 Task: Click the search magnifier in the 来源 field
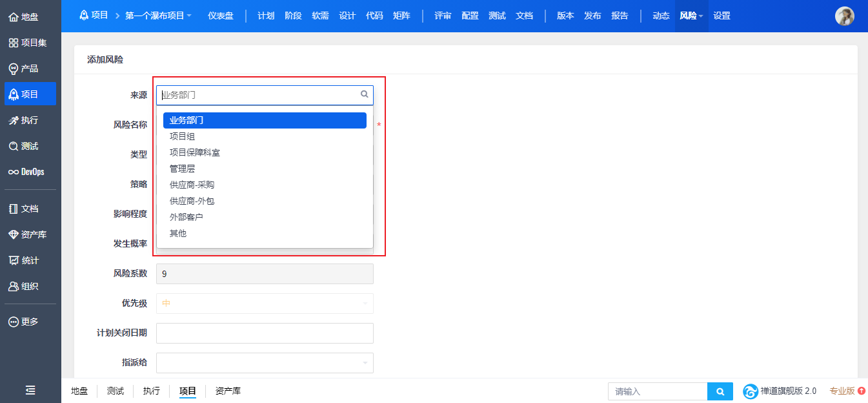pos(364,94)
